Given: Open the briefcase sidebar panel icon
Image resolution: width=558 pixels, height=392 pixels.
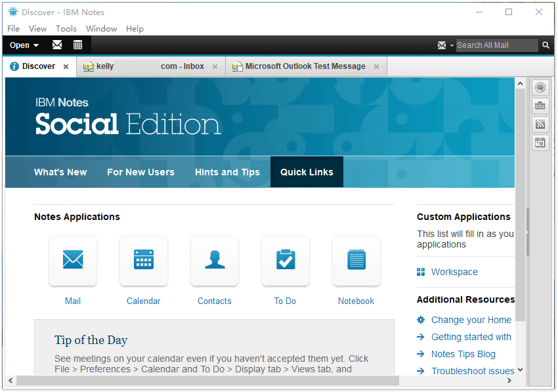Looking at the screenshot, I should click(x=540, y=106).
